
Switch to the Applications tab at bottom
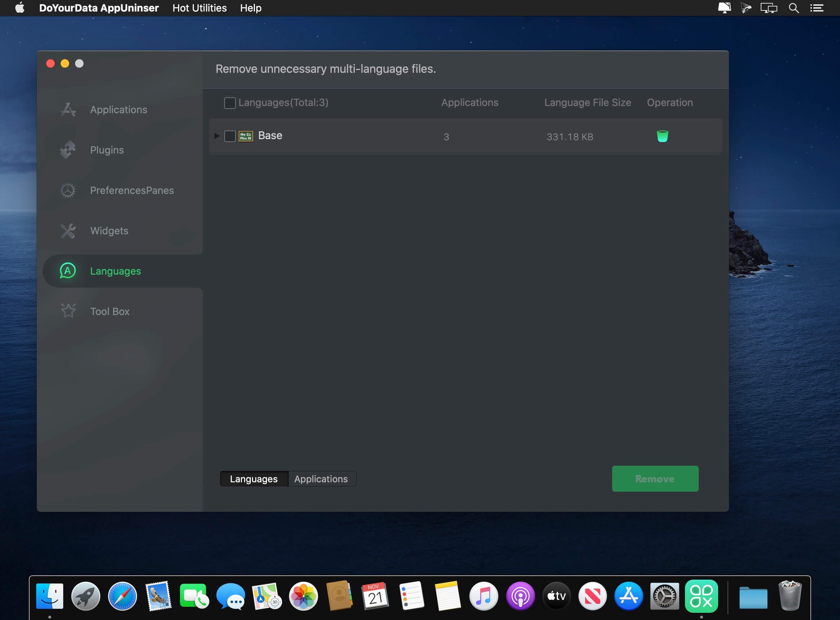pyautogui.click(x=321, y=478)
